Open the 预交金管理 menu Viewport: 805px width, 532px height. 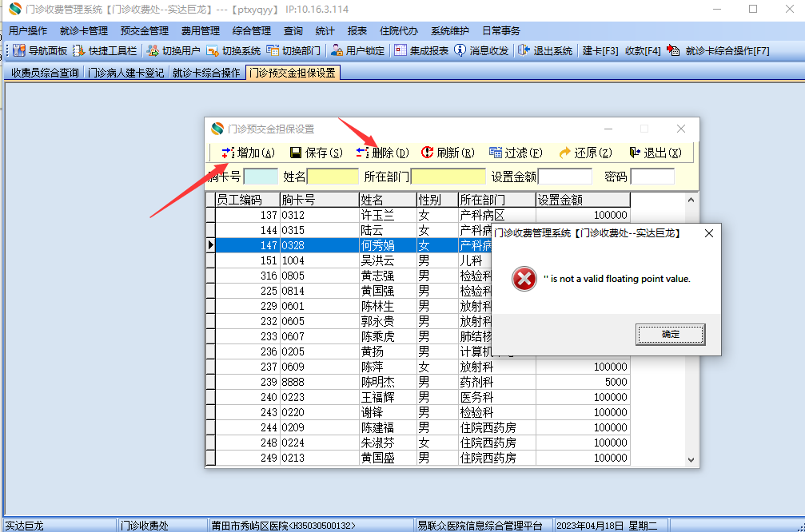[x=144, y=31]
